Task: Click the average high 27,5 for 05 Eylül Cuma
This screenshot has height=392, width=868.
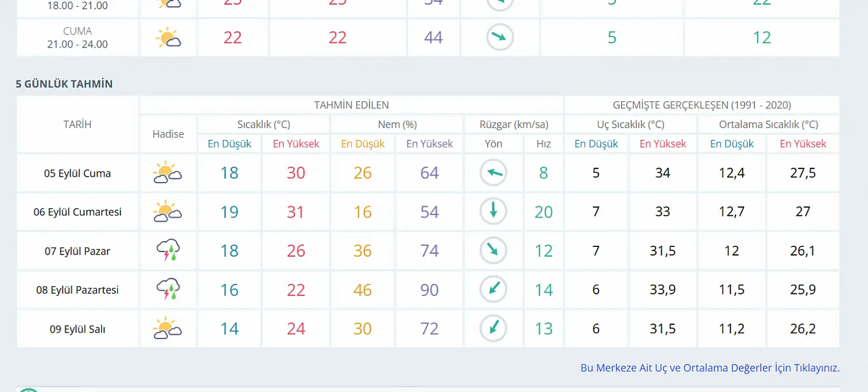Action: pyautogui.click(x=803, y=173)
